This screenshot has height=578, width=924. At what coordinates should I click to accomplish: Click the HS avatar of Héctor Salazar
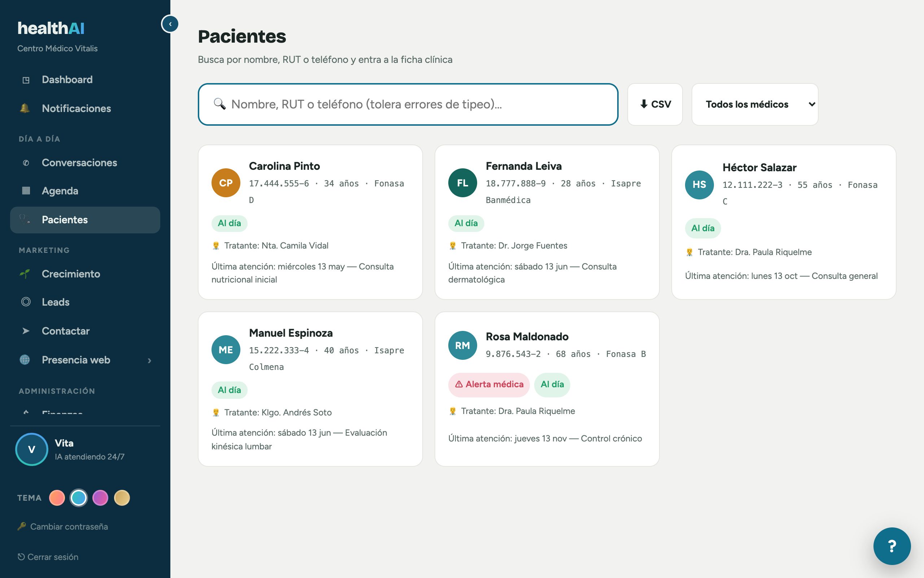tap(699, 185)
